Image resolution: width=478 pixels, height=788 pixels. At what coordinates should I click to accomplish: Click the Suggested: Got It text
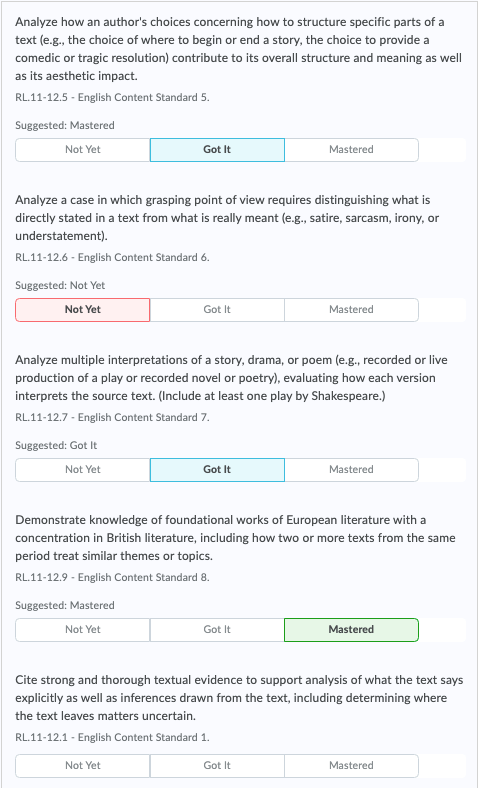(x=56, y=445)
